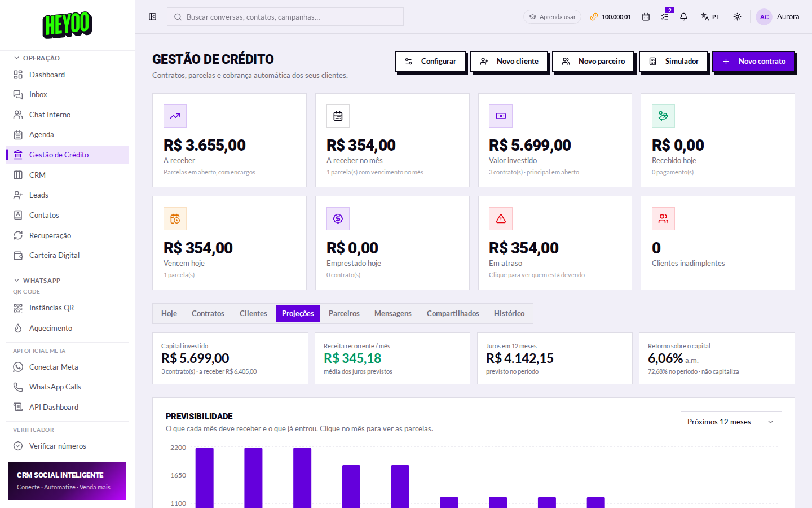Switch to the Parceiros tab
Screen dimensions: 812x508
coord(344,313)
